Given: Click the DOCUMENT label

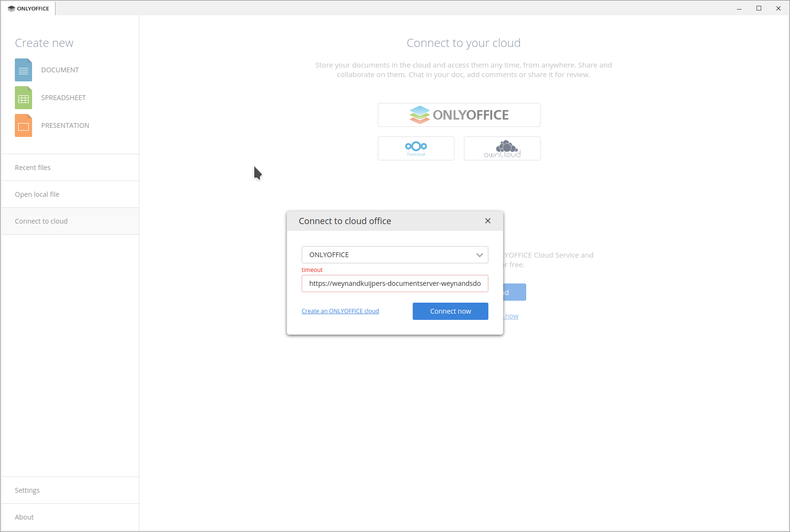Looking at the screenshot, I should [x=60, y=70].
